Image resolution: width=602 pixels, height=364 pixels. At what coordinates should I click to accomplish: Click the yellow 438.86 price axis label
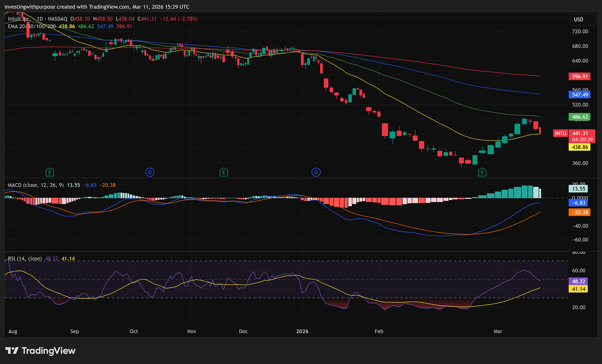point(580,147)
